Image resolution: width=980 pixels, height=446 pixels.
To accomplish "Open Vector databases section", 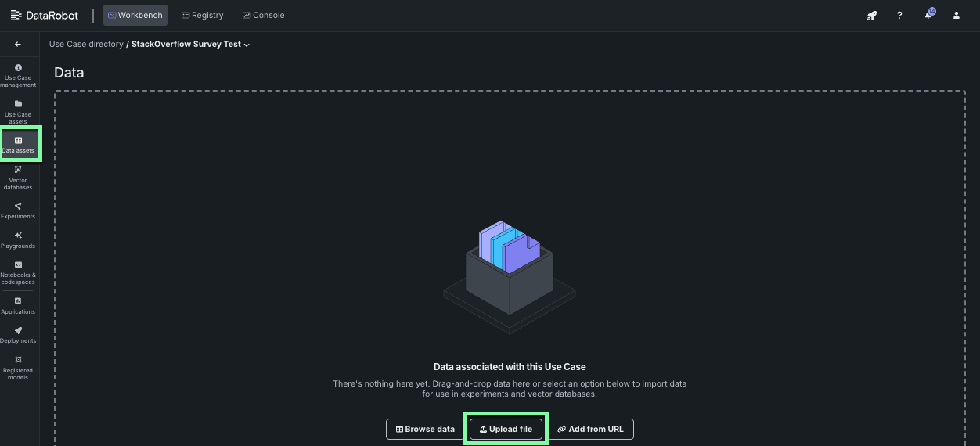I will click(x=18, y=176).
